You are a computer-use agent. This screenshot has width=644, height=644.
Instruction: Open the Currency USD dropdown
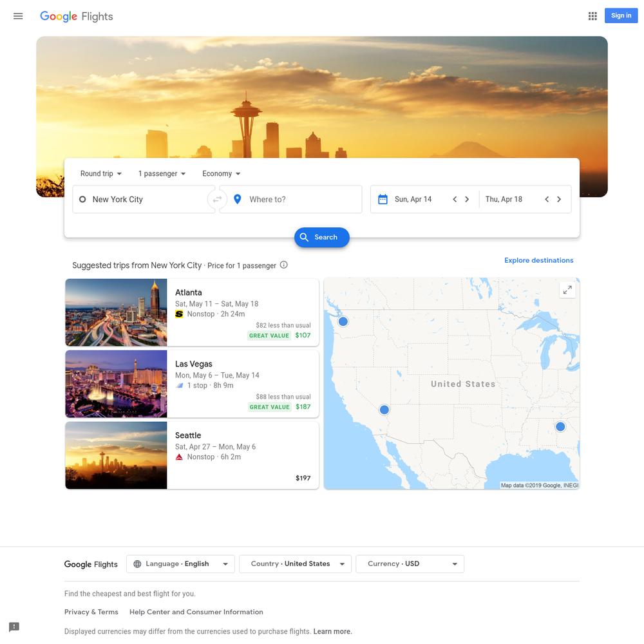coord(410,564)
